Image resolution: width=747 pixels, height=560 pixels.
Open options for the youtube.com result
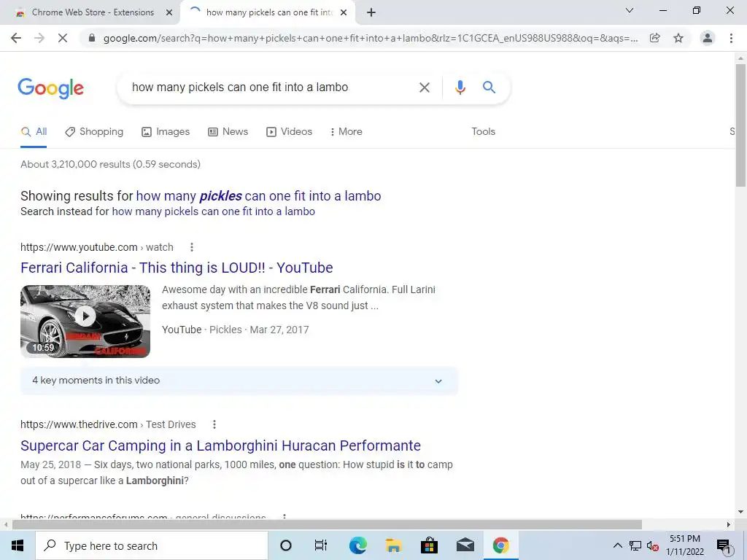click(x=192, y=247)
